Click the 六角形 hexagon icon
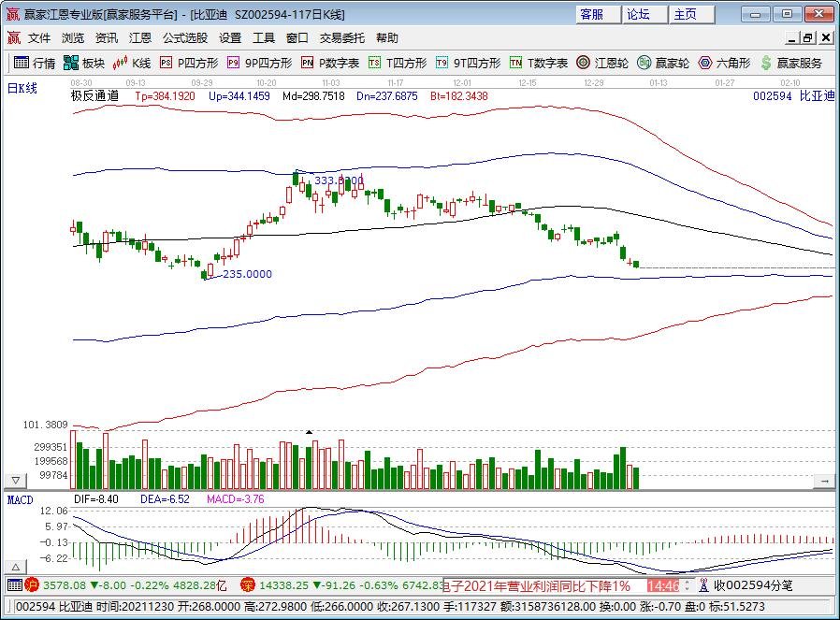840x620 pixels. [705, 63]
